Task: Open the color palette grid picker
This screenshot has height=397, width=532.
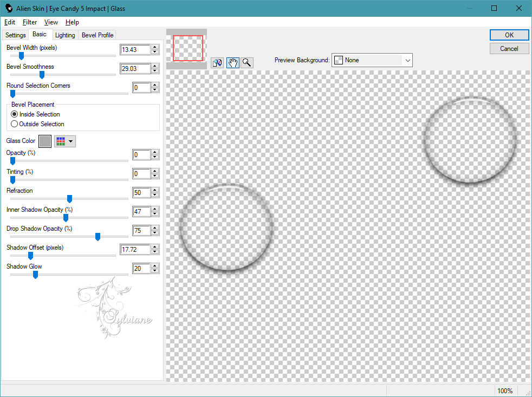Action: 65,141
